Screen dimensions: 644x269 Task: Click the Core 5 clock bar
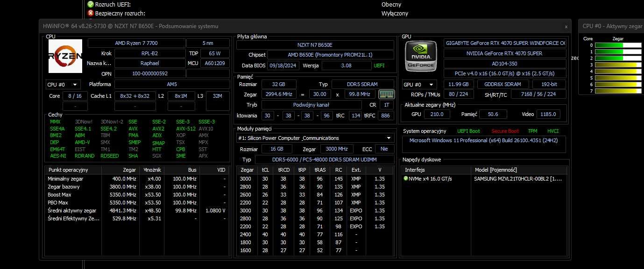tap(618, 78)
